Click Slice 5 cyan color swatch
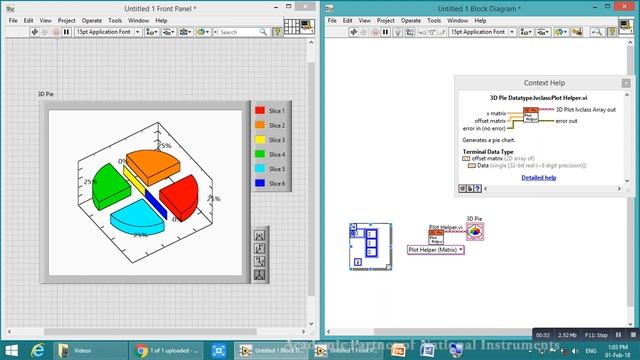 [260, 169]
